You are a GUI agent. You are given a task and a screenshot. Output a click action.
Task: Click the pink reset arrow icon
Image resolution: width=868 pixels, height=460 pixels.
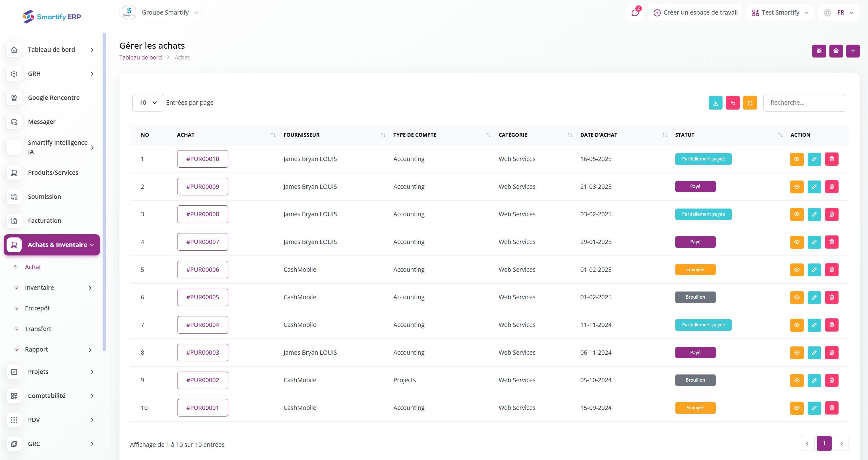coord(733,103)
